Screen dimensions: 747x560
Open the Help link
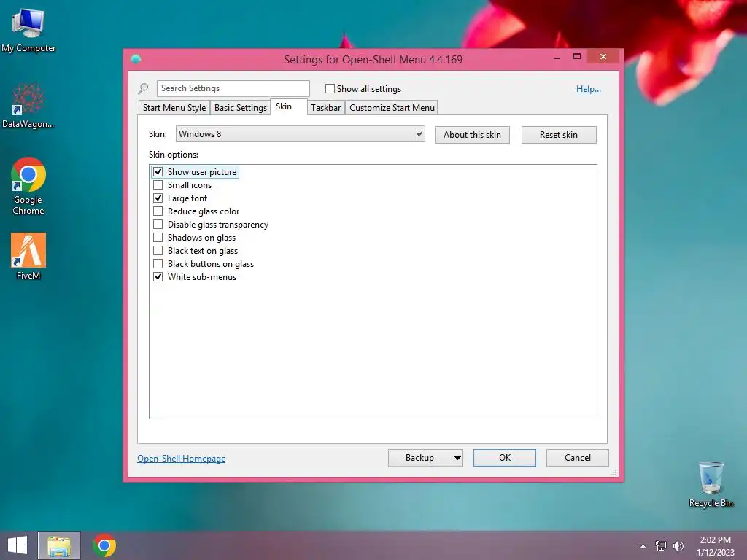[589, 88]
